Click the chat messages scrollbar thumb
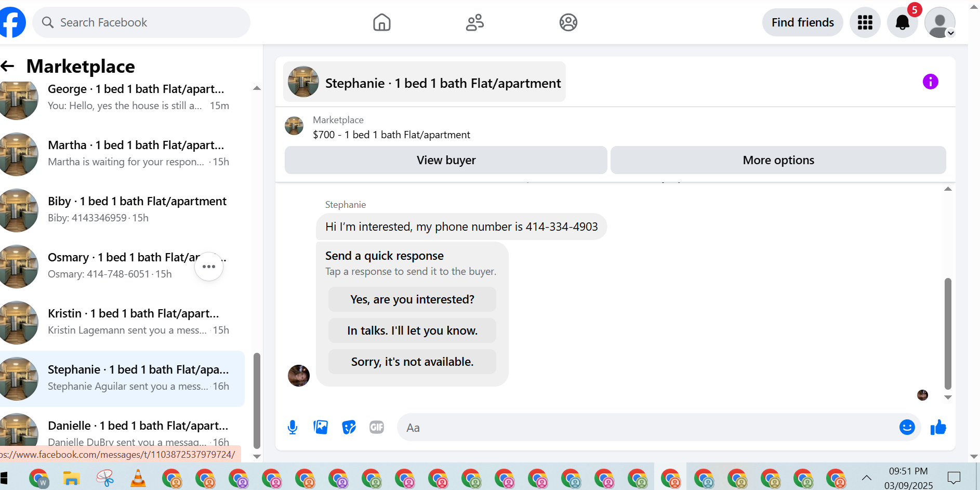The height and width of the screenshot is (490, 980). [x=948, y=334]
